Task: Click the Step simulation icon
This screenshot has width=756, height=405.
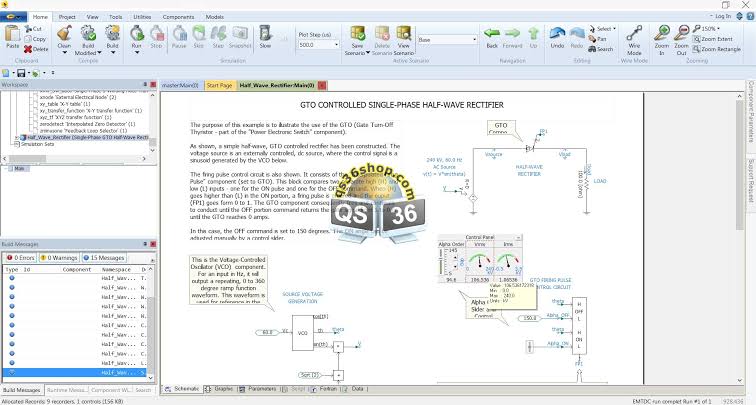Action: tap(218, 34)
